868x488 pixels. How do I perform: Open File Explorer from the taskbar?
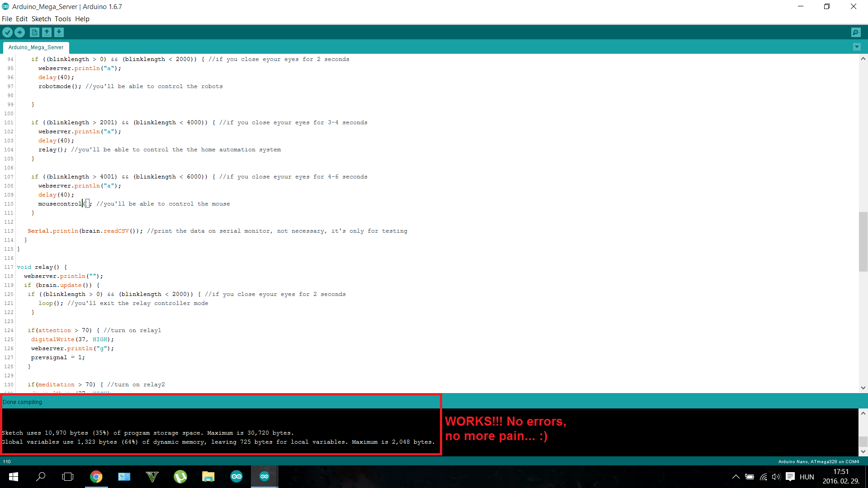click(x=208, y=477)
